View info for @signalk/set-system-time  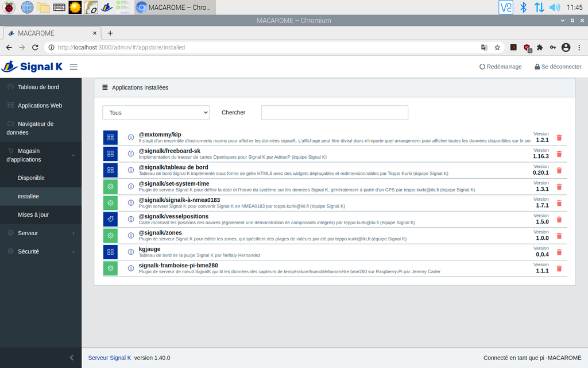click(131, 186)
